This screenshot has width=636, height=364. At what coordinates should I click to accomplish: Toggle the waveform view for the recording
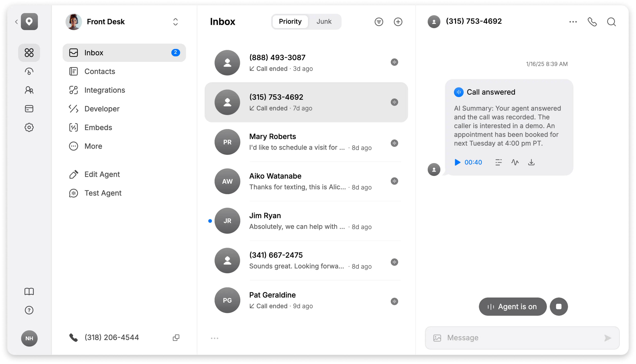tap(515, 162)
